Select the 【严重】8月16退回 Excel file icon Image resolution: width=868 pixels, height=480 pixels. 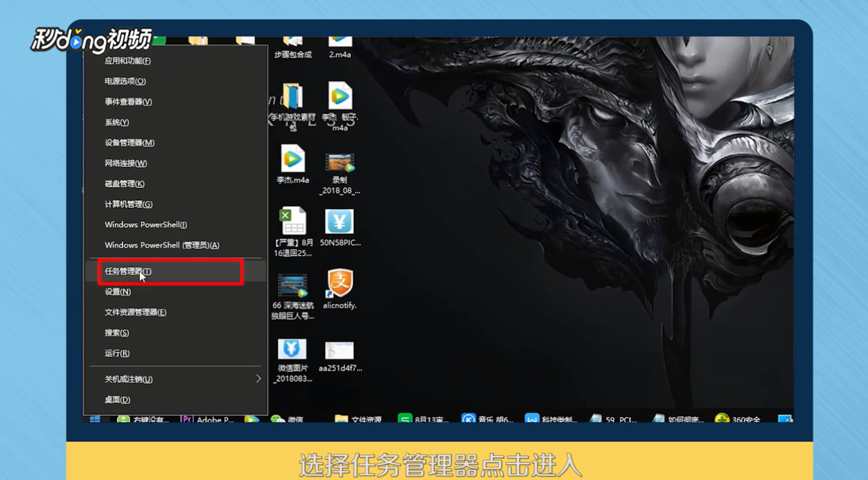(293, 221)
